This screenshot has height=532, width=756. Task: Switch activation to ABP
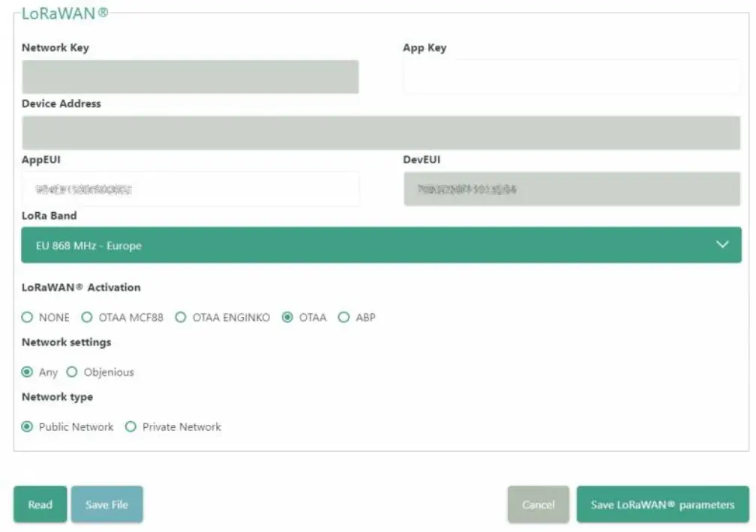pyautogui.click(x=343, y=317)
